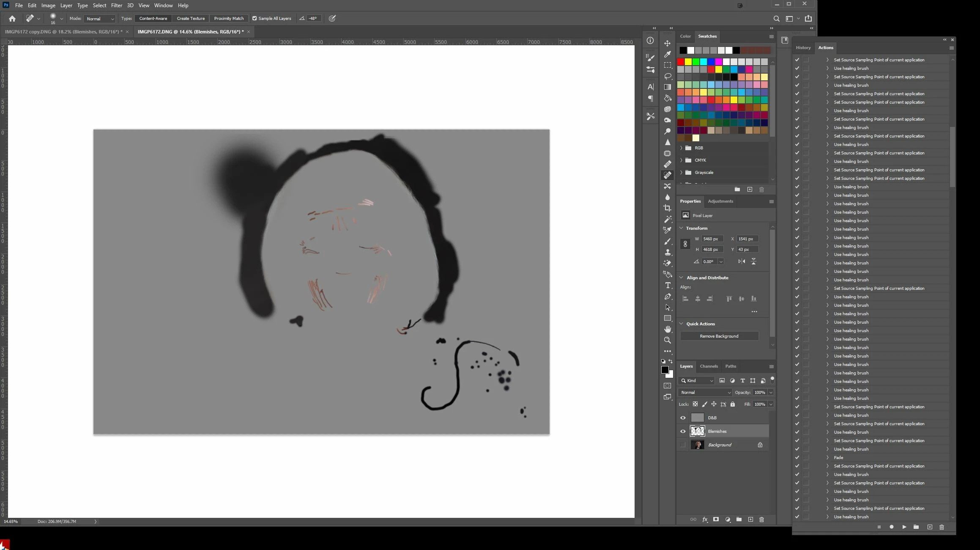This screenshot has width=980, height=550.
Task: Expand the CMYK swatch folder
Action: click(681, 160)
